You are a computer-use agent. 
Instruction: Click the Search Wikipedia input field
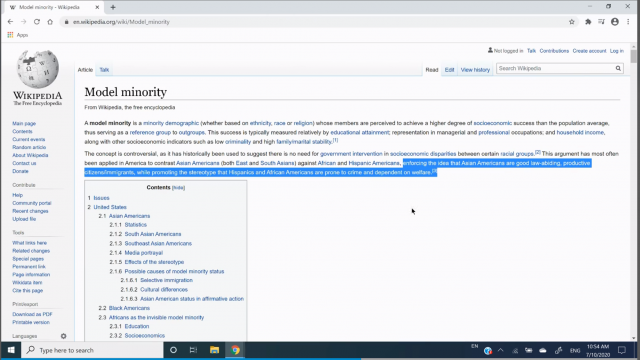pos(556,69)
